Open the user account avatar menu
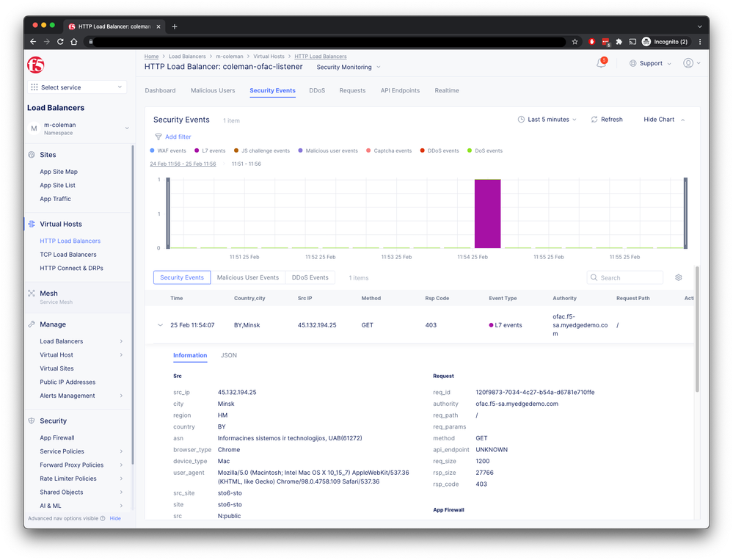 pyautogui.click(x=688, y=63)
